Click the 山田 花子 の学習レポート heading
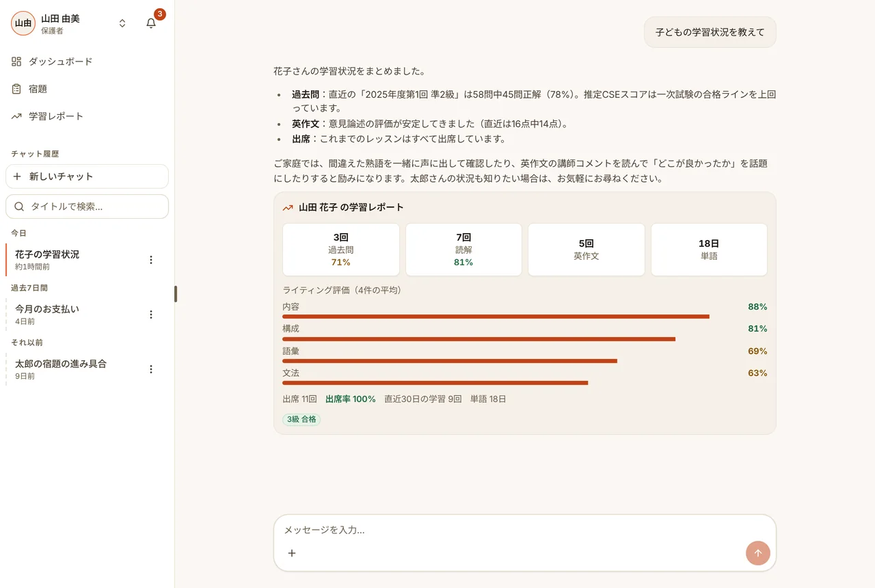875x588 pixels. click(351, 207)
